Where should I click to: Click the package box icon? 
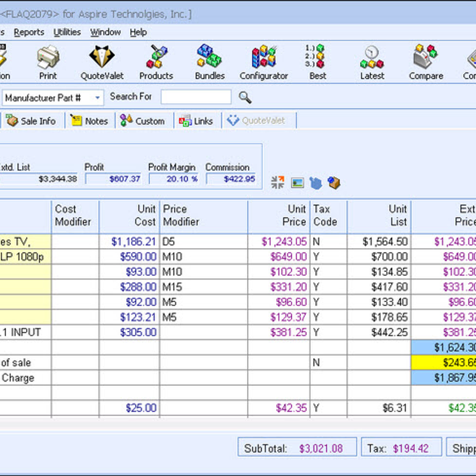point(334,182)
